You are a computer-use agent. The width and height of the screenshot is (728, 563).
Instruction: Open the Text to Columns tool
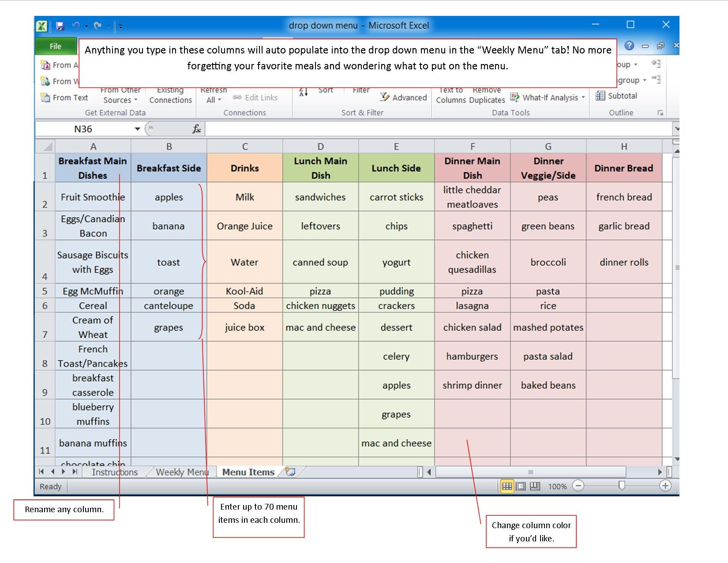click(451, 94)
